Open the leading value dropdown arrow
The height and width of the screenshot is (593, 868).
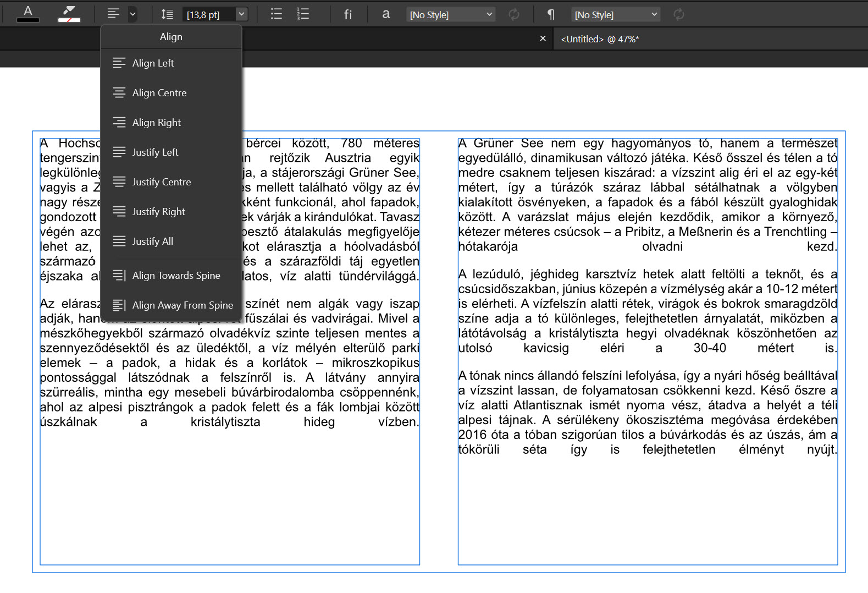(x=241, y=14)
